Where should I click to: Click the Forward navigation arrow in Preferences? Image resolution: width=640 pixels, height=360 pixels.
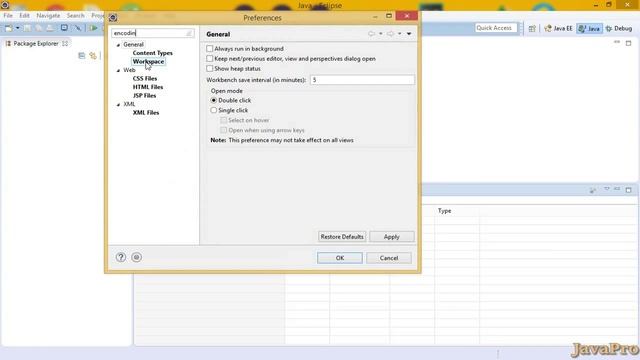[x=390, y=34]
